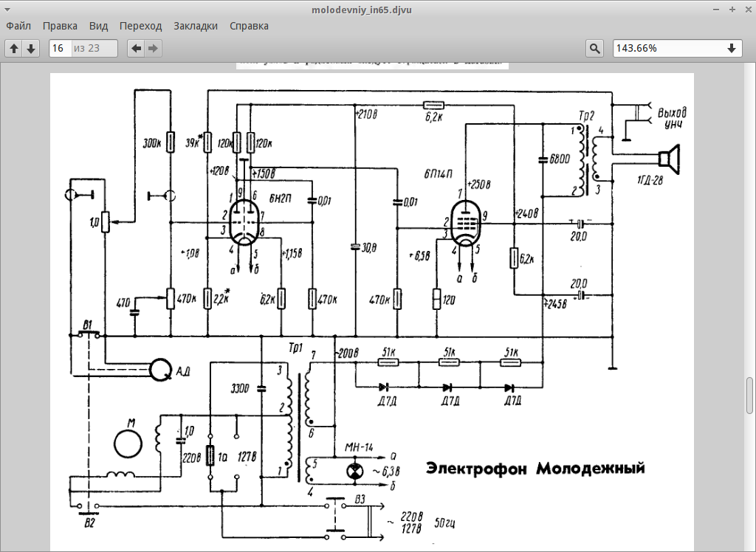The height and width of the screenshot is (552, 756).
Task: Click the '~200в' voltage label
Action: click(x=346, y=353)
